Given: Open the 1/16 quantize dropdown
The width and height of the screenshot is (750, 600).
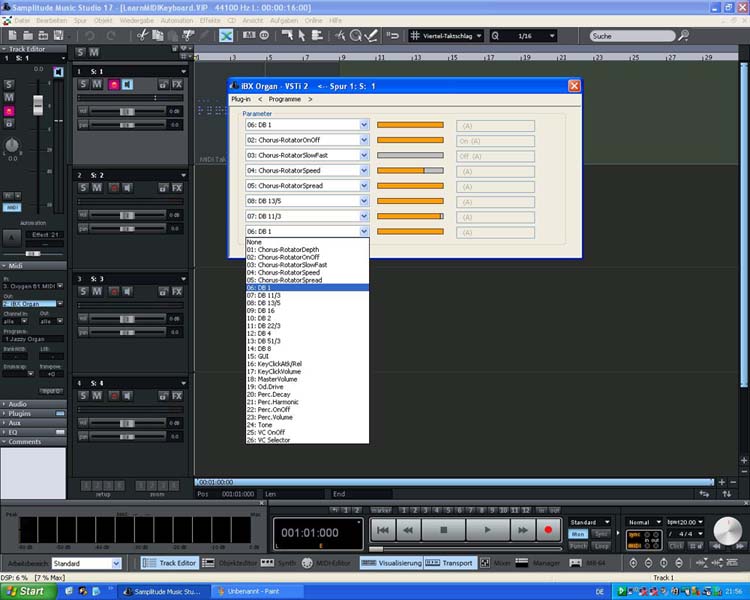Looking at the screenshot, I should pyautogui.click(x=552, y=36).
